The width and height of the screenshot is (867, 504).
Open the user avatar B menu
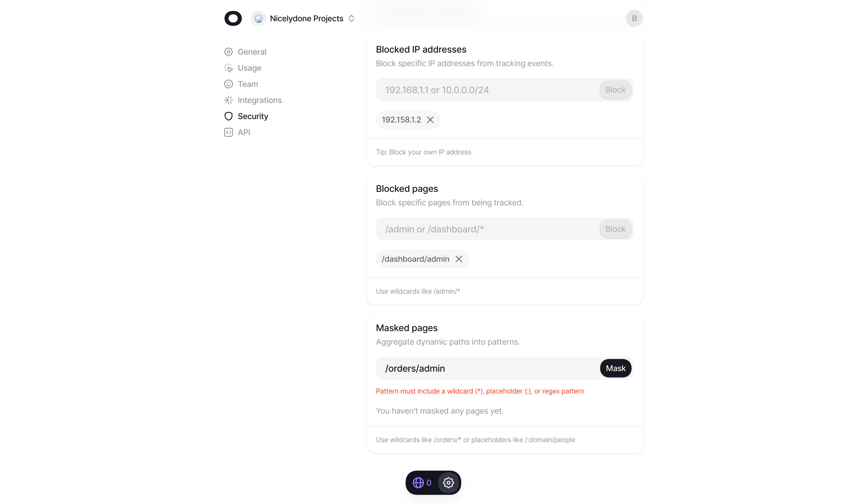click(x=634, y=18)
